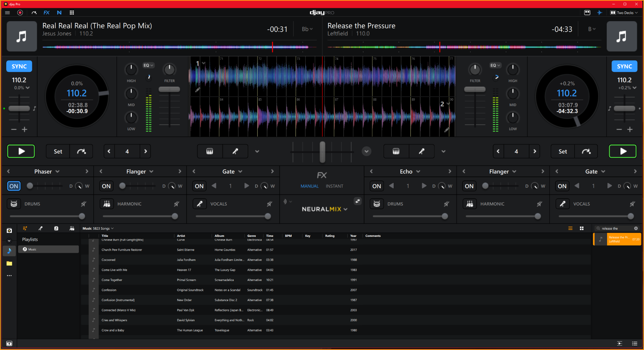The width and height of the screenshot is (644, 350).
Task: Turn off the Phaser effect ON button
Action: pyautogui.click(x=14, y=186)
